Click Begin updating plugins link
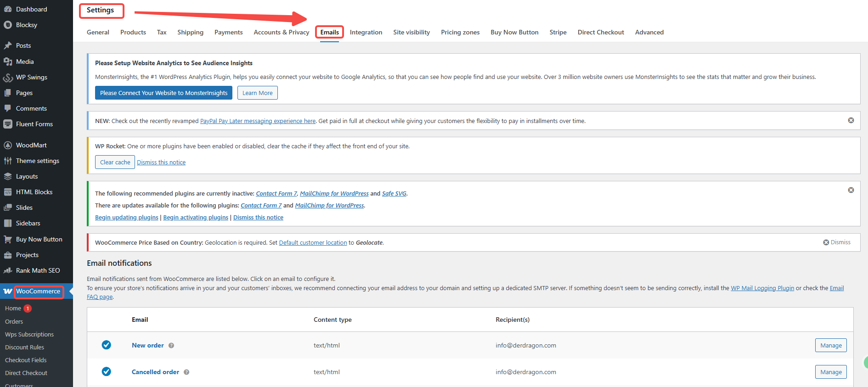The image size is (868, 387). [x=127, y=218]
